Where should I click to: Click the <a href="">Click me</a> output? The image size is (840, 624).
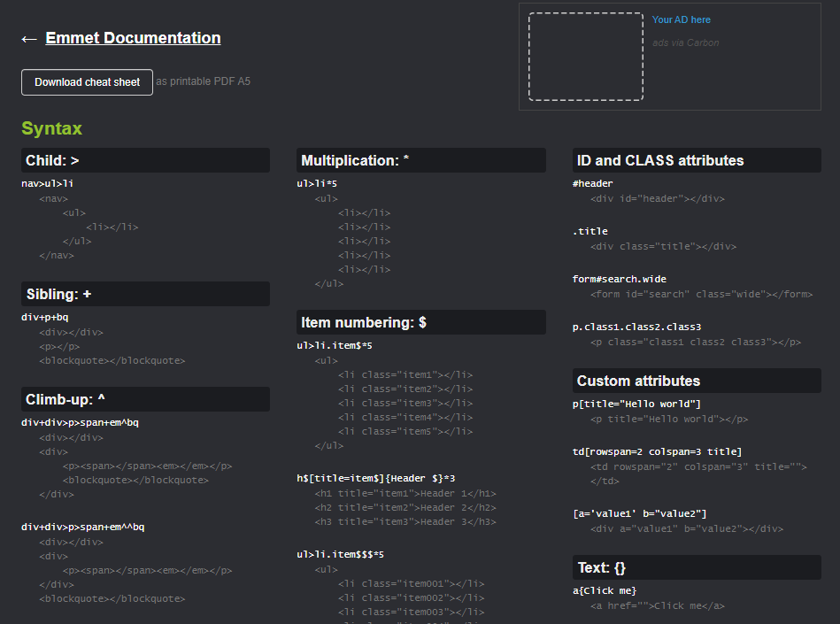coord(658,606)
